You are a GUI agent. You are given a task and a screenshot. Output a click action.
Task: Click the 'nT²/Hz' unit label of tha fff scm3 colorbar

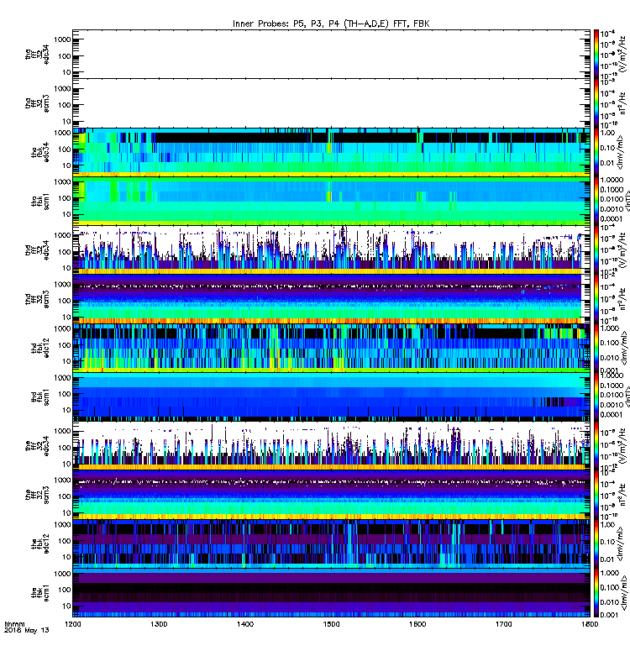622,102
